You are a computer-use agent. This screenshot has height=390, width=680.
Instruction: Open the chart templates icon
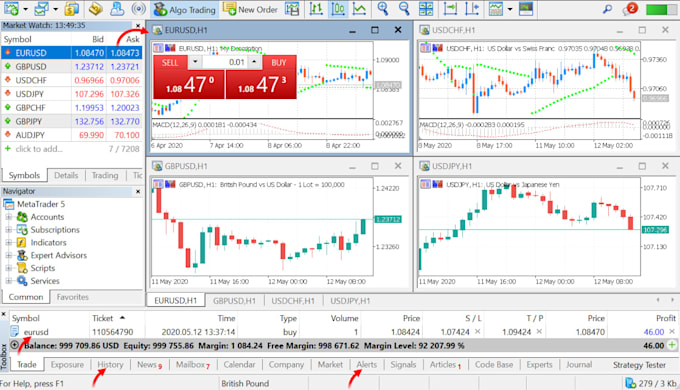pos(526,9)
